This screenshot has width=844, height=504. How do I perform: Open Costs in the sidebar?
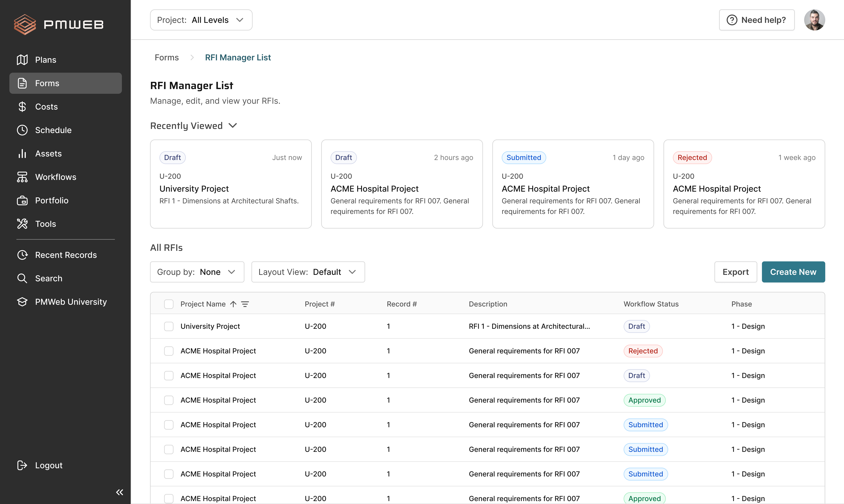click(65, 107)
